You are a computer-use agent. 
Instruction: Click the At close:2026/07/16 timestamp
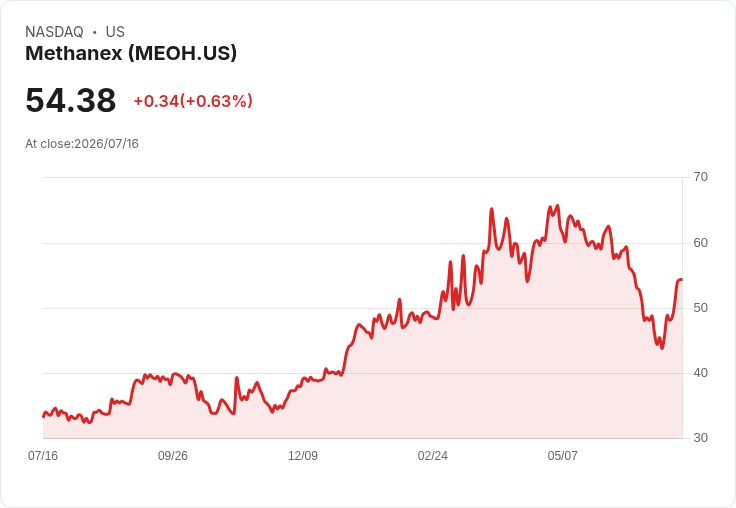(x=82, y=144)
